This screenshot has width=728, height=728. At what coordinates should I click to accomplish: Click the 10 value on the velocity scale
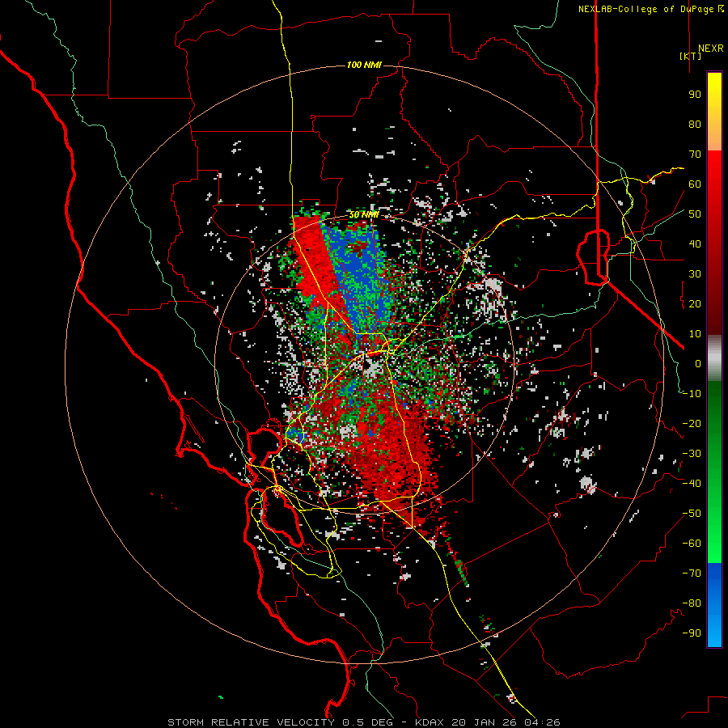(695, 334)
